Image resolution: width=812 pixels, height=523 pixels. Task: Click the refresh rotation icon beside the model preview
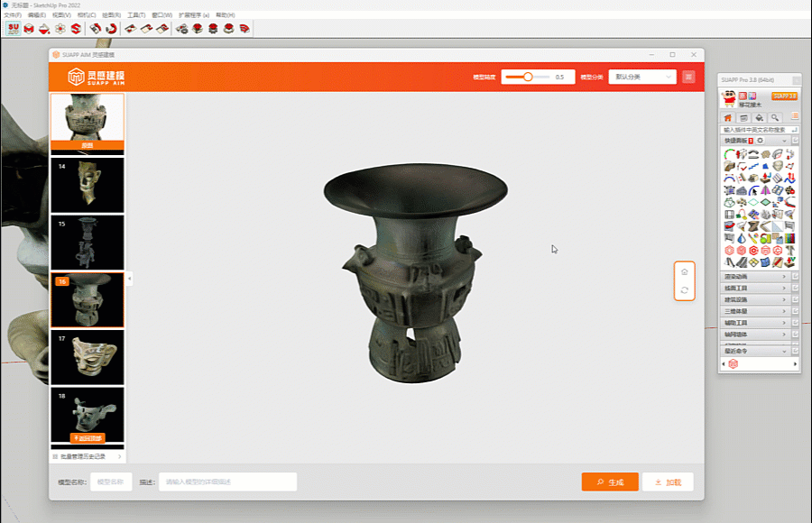click(x=685, y=289)
